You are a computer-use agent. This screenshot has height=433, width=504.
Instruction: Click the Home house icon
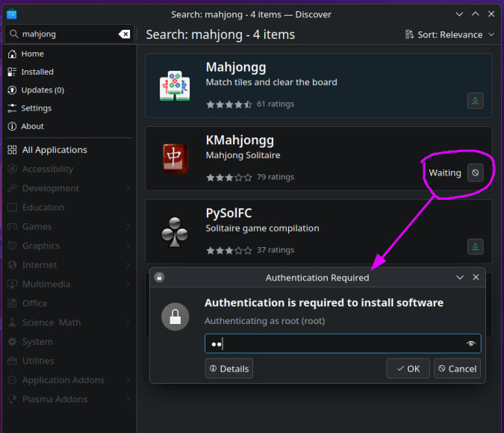(12, 54)
